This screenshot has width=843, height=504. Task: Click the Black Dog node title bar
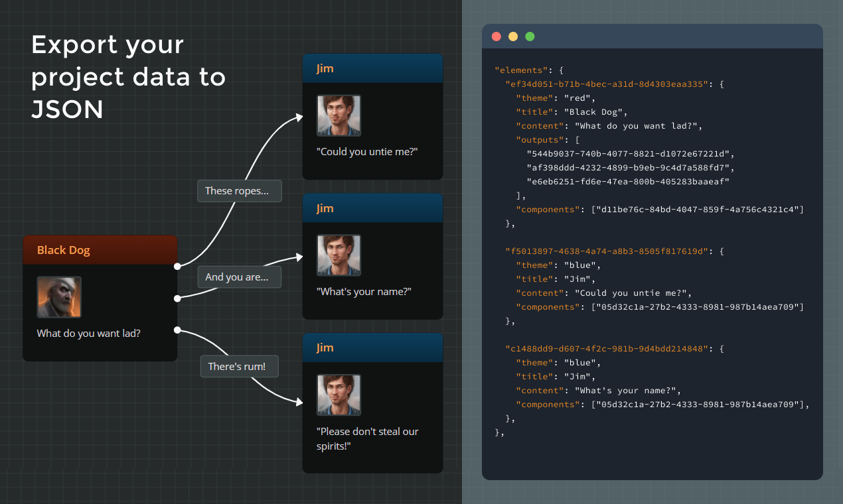click(100, 250)
